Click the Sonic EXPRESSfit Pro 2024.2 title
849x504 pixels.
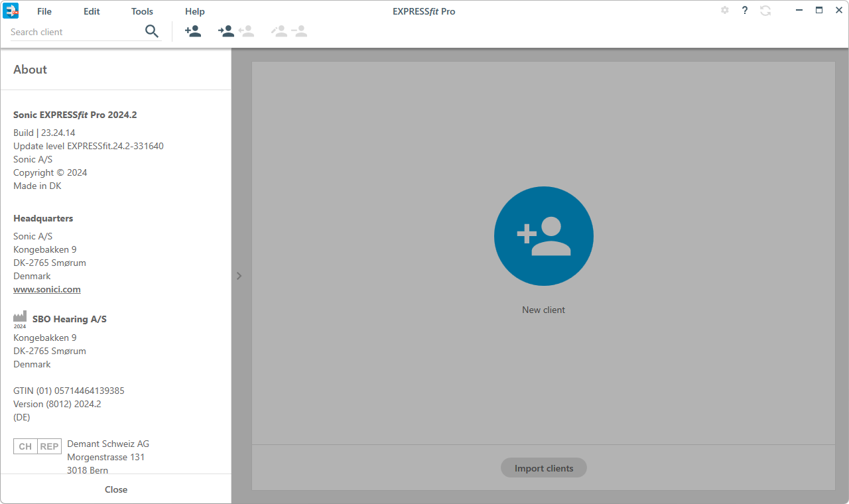tap(75, 115)
